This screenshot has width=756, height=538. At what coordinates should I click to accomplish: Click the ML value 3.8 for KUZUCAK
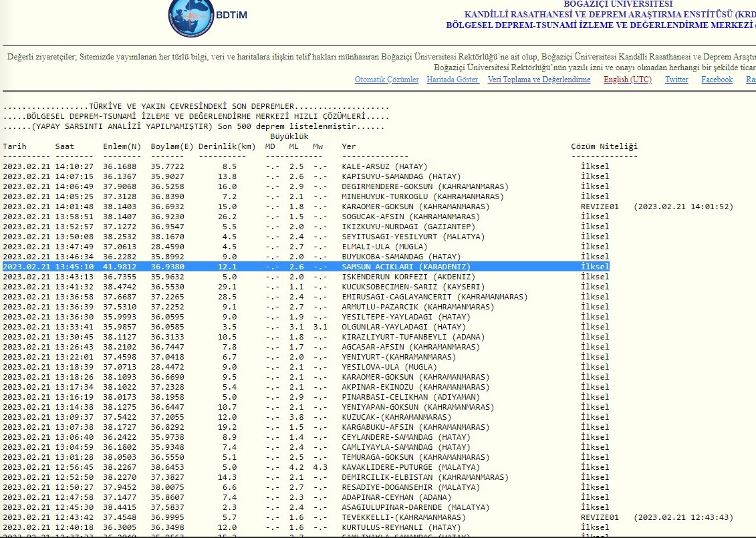pos(297,417)
